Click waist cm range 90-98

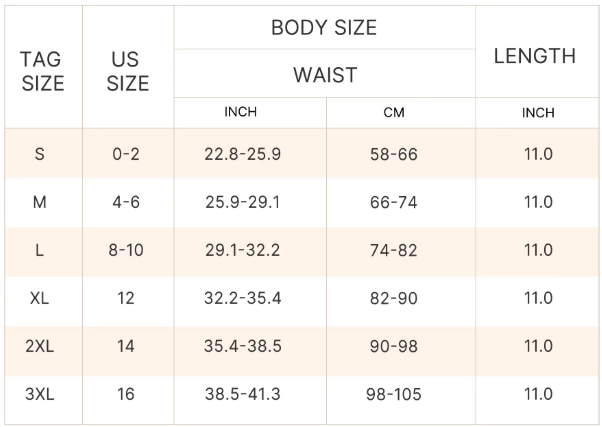pyautogui.click(x=394, y=346)
